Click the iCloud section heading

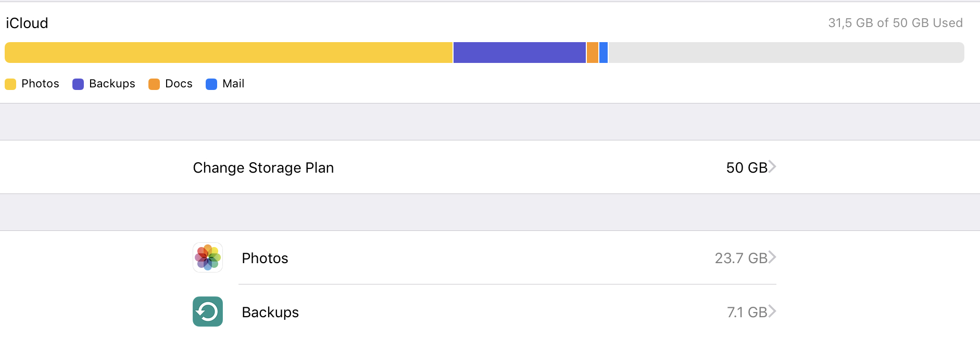(27, 23)
